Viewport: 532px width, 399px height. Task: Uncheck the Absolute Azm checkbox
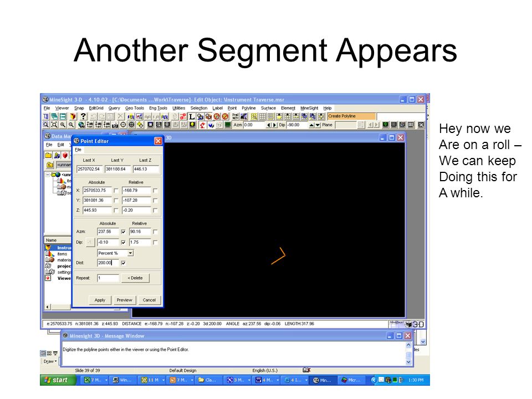123,232
